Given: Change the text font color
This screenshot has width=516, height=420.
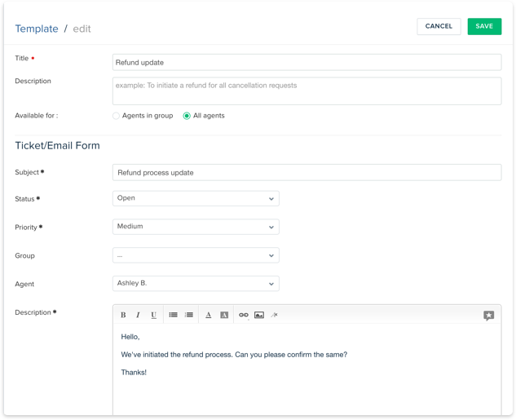Looking at the screenshot, I should 208,315.
